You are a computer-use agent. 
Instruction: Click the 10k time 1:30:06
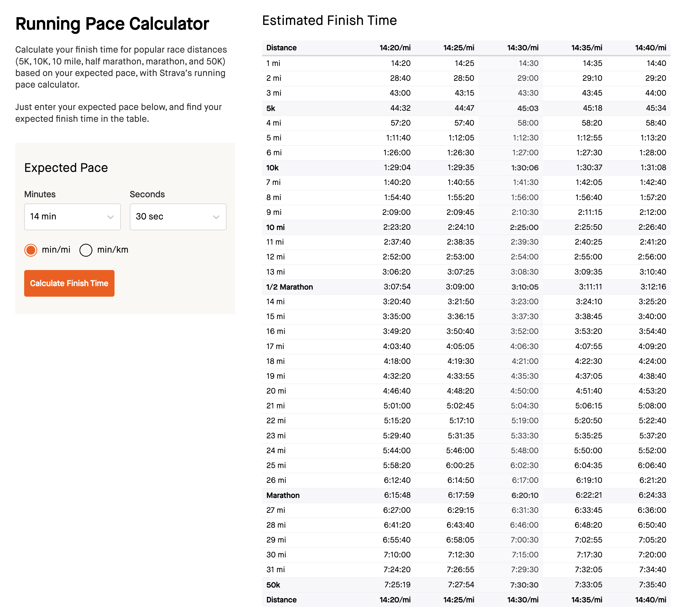(x=525, y=168)
